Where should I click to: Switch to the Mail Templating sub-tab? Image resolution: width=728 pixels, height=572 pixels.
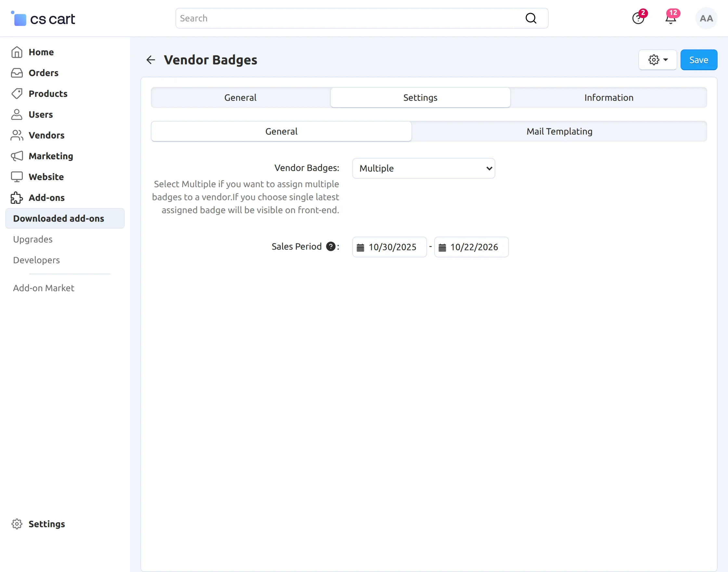559,131
